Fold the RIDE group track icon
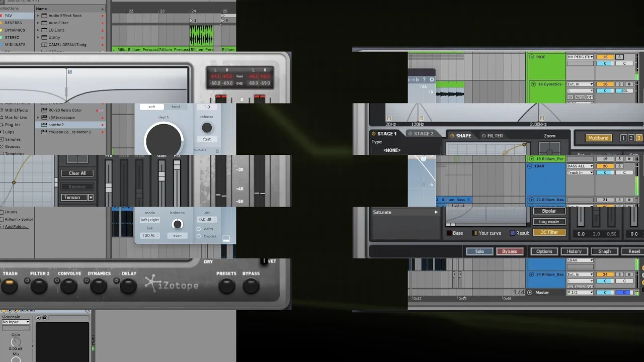The height and width of the screenshot is (362, 644). click(x=531, y=57)
